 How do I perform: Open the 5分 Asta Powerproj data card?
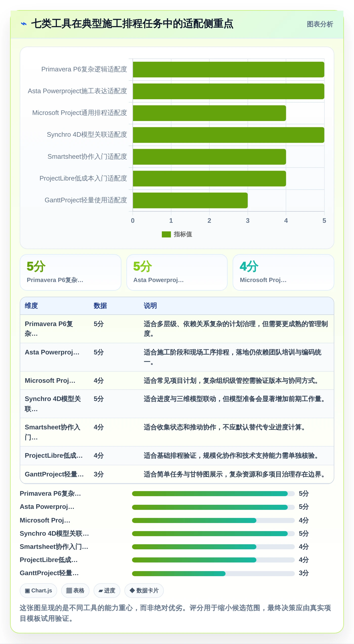[x=177, y=272]
